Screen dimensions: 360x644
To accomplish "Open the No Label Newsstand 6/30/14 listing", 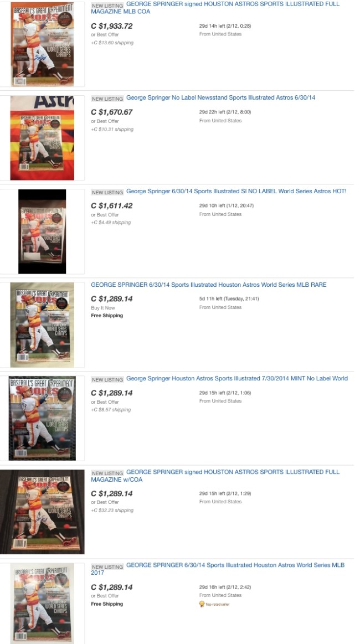I will click(x=220, y=98).
